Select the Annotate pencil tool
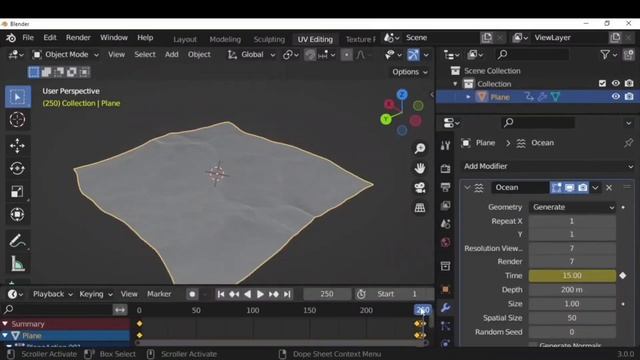Screen dimensions: 640x360 click(18, 241)
